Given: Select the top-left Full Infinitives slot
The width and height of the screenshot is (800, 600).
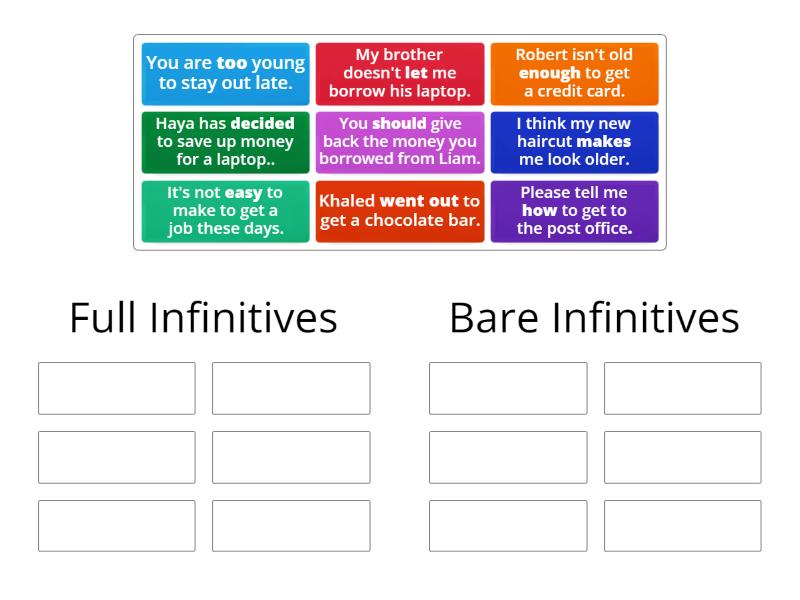Looking at the screenshot, I should point(116,388).
